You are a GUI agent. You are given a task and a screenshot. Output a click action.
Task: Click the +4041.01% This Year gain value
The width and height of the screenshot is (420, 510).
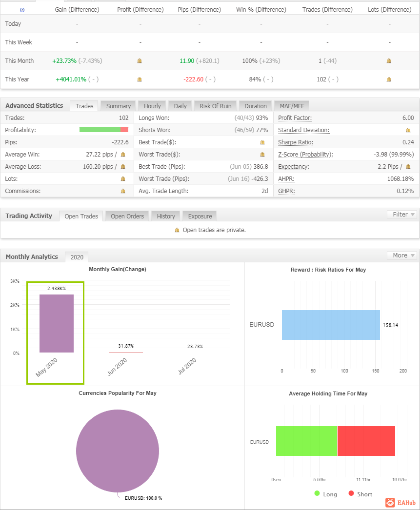pos(71,79)
